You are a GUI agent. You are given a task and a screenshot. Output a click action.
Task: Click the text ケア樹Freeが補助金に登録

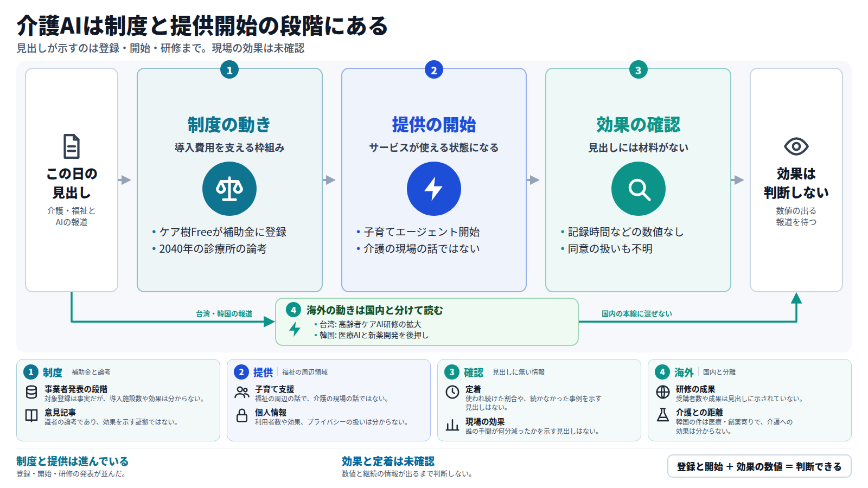(223, 232)
